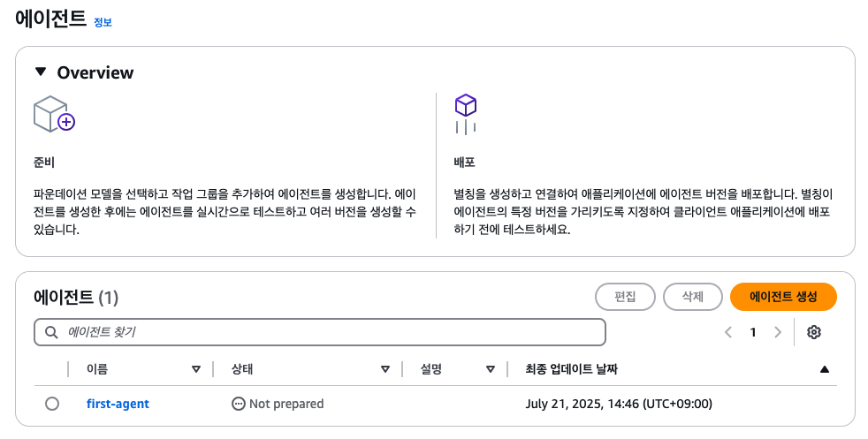Sort by 상태 column arrow

point(385,369)
